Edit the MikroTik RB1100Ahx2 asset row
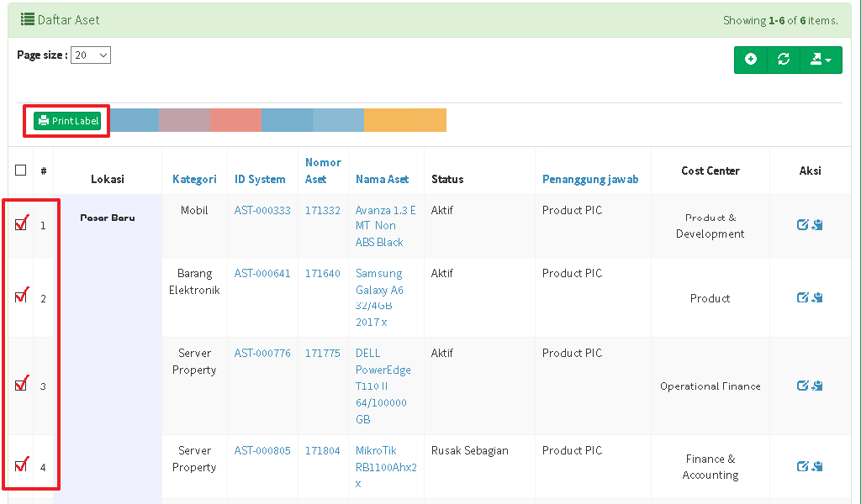 point(802,467)
